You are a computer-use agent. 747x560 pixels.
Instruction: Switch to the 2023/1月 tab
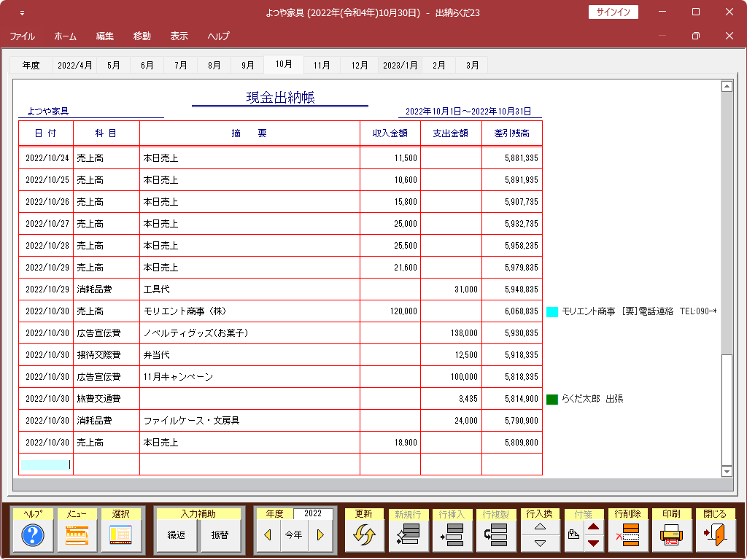(400, 65)
